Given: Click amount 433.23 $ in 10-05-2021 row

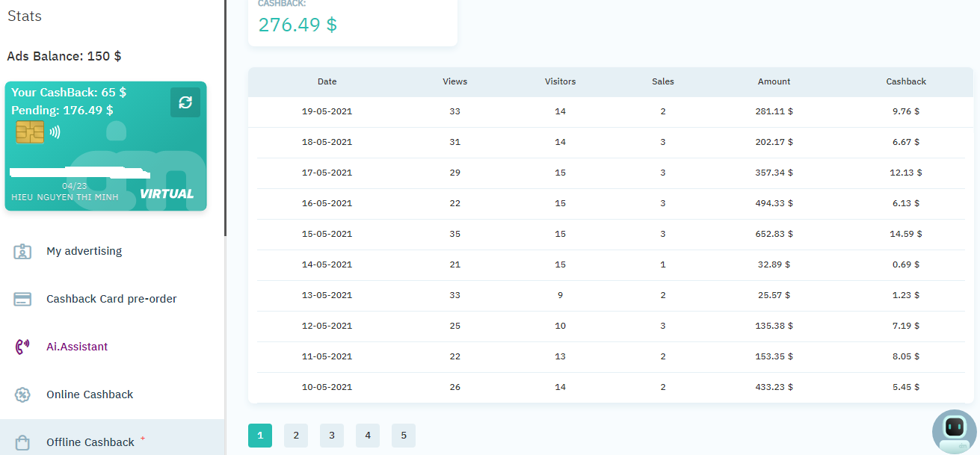Looking at the screenshot, I should point(774,387).
